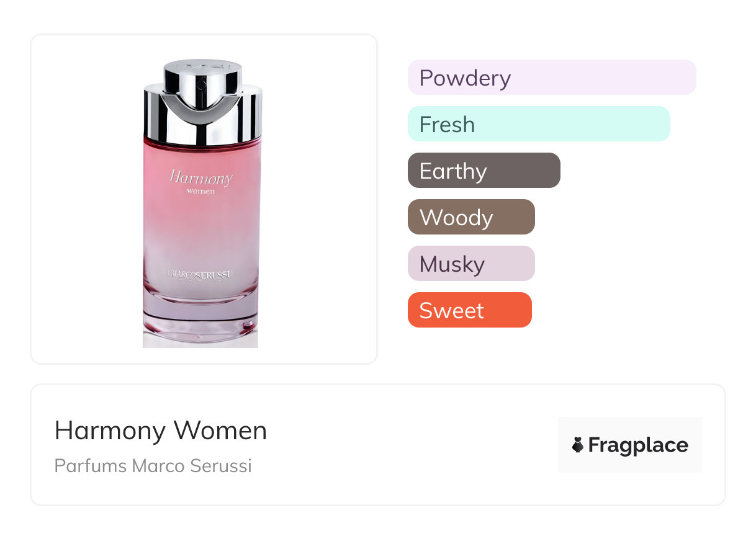The height and width of the screenshot is (536, 756).
Task: Open Parfums Marco Serussi brand link
Action: coord(153,466)
